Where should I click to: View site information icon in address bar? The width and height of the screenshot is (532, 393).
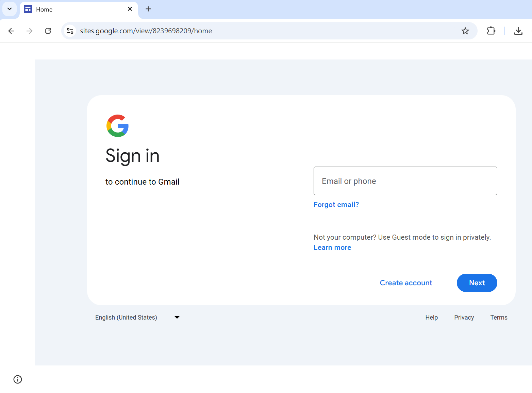(x=70, y=31)
